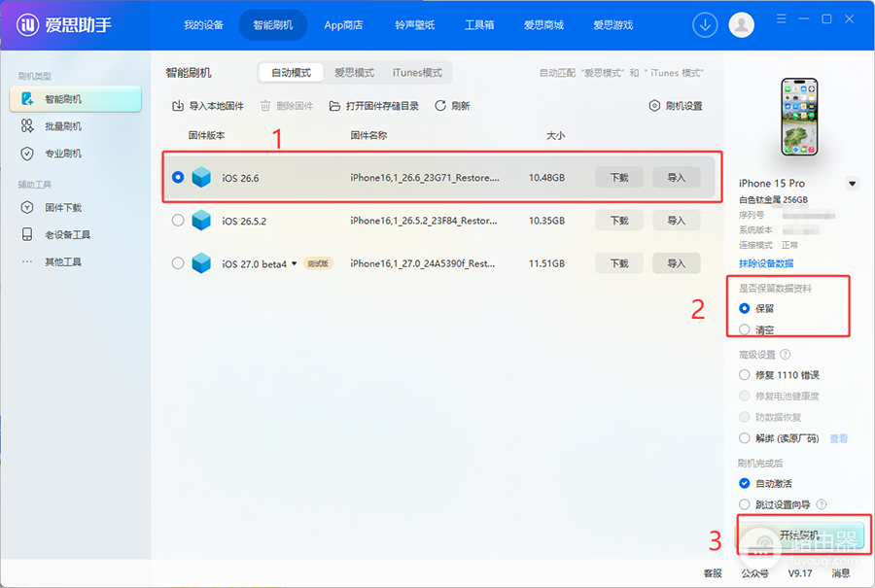Click the 测试版 badge on iOS 27.0
The height and width of the screenshot is (588, 875).
(x=318, y=263)
